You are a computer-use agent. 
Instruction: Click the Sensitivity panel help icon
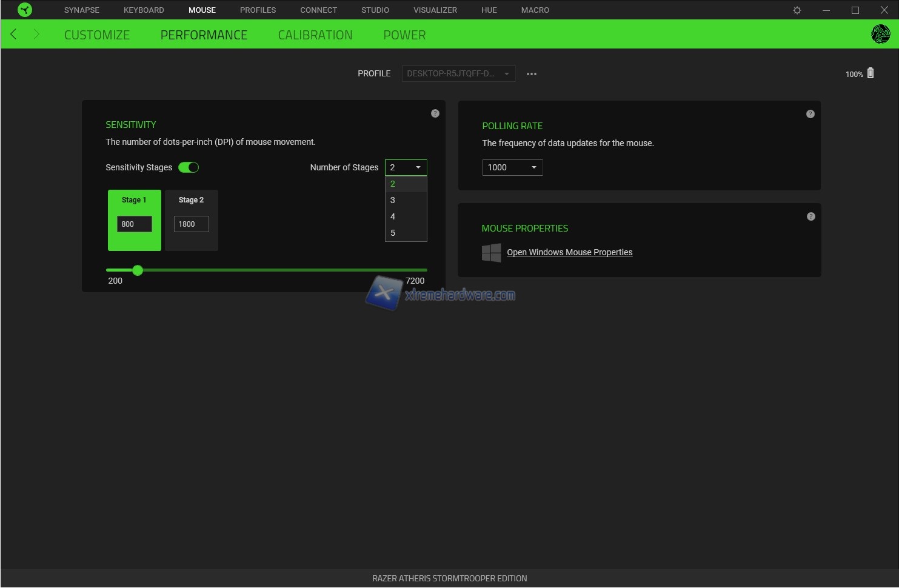click(435, 113)
